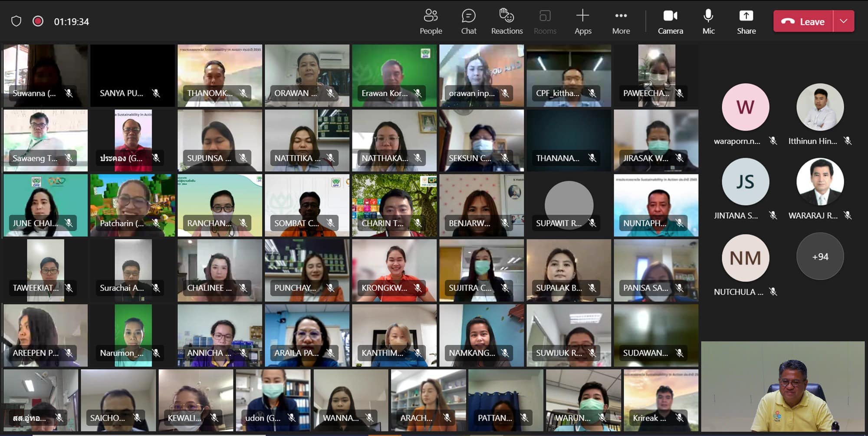The width and height of the screenshot is (868, 436).
Task: Click Itthinun Hin... profile picture
Action: (820, 107)
